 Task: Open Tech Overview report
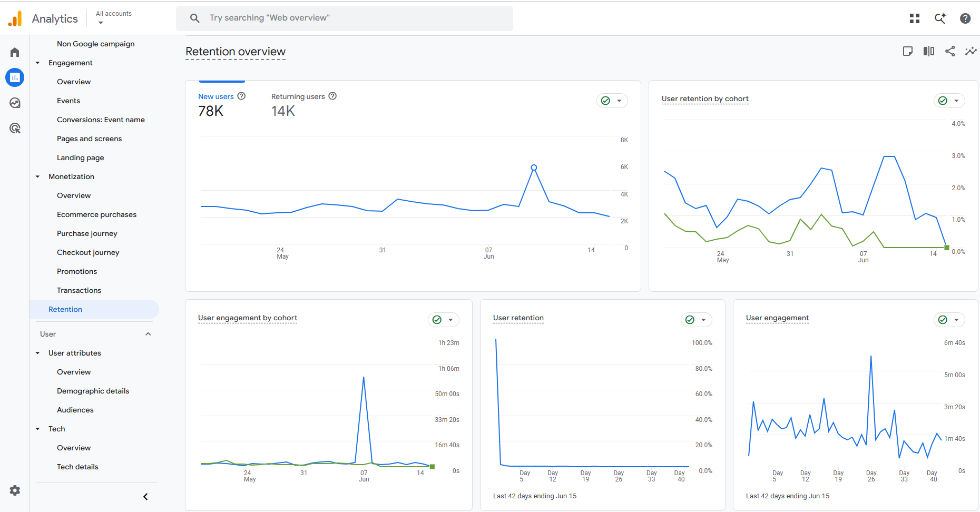[74, 448]
